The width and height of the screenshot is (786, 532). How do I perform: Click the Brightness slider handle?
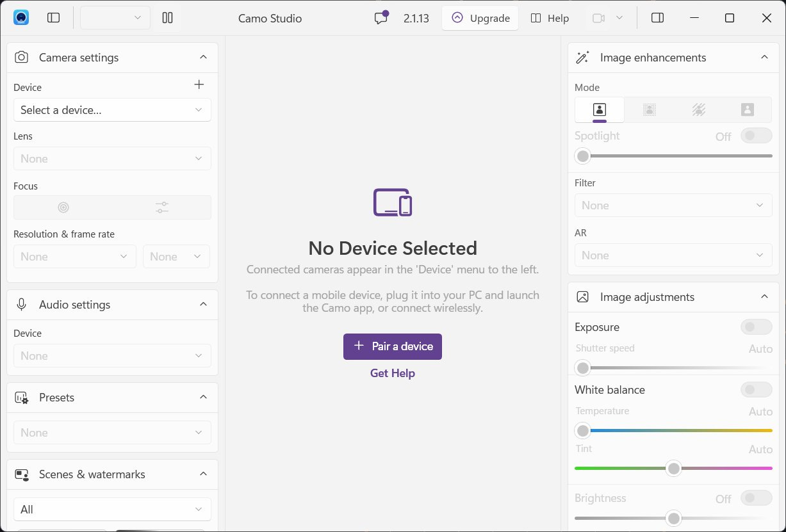673,518
